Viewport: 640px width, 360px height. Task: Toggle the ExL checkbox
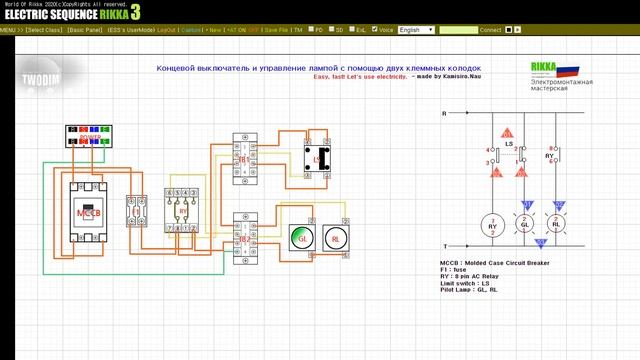click(352, 29)
